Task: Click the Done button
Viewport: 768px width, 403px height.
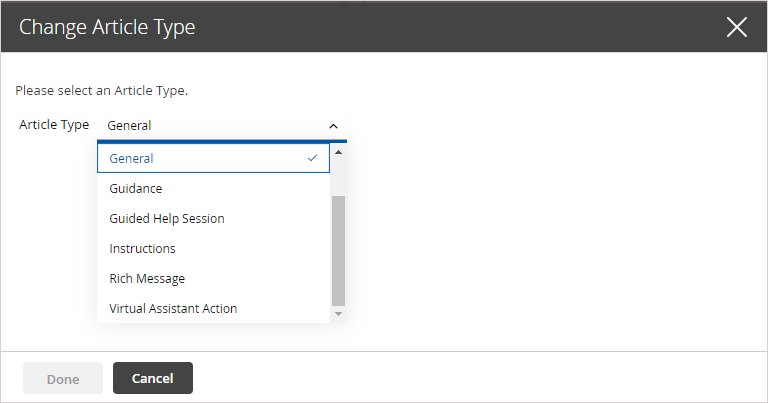Action: point(63,378)
